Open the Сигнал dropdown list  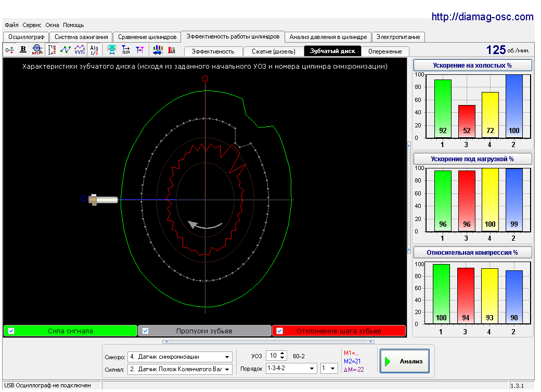pyautogui.click(x=227, y=370)
